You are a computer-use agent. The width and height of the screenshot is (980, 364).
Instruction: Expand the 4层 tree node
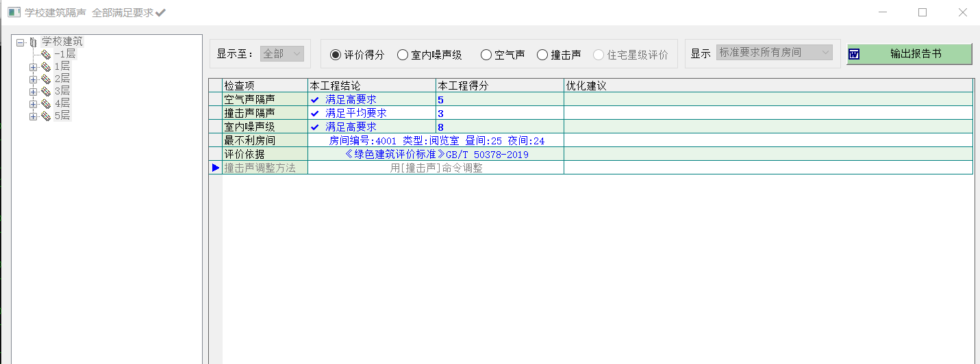coord(33,104)
